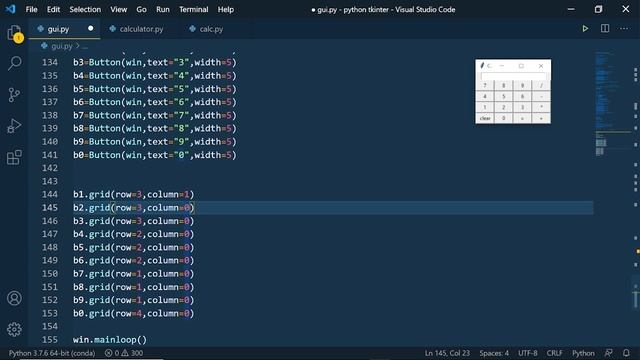
Task: Open the Manage gear icon
Action: (14, 329)
